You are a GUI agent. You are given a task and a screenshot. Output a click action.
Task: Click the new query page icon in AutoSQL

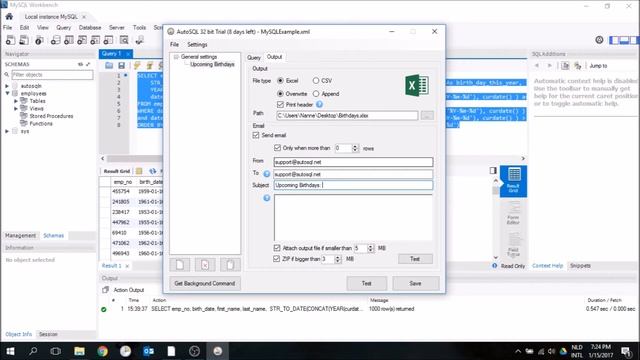180,265
